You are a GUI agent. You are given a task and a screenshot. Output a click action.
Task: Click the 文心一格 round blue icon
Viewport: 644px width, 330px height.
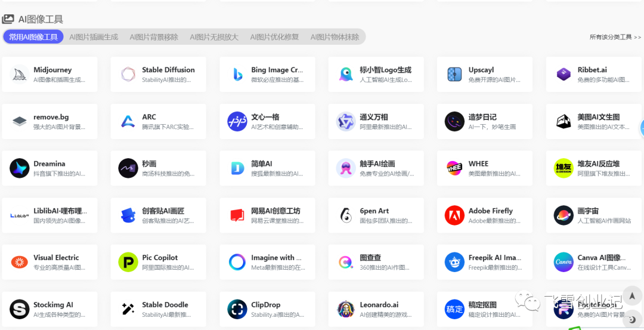(x=237, y=121)
